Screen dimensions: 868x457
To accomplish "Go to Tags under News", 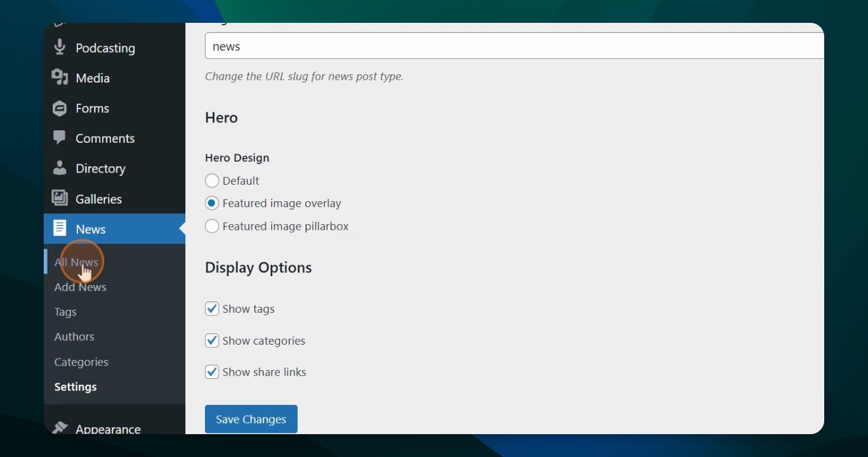I will (x=65, y=312).
